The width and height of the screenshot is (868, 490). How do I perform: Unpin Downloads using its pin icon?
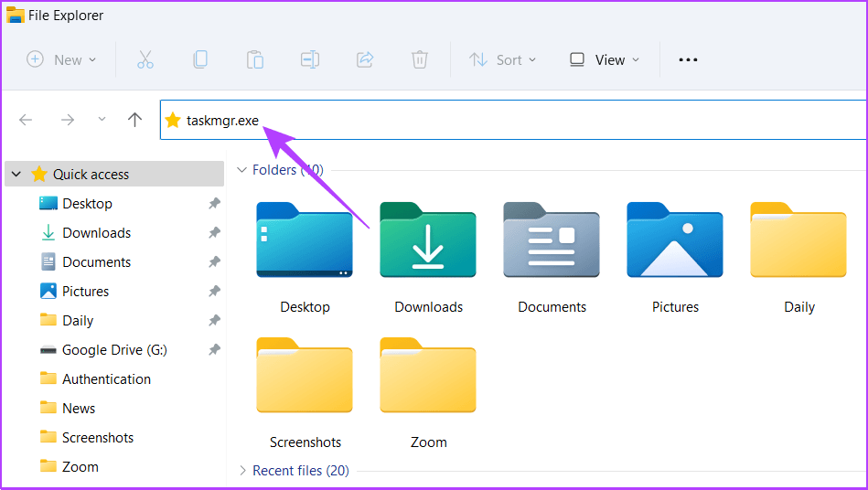pos(214,233)
